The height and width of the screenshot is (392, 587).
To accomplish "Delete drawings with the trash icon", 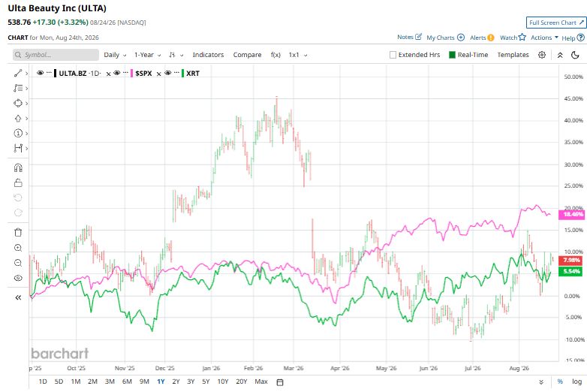I will point(18,233).
